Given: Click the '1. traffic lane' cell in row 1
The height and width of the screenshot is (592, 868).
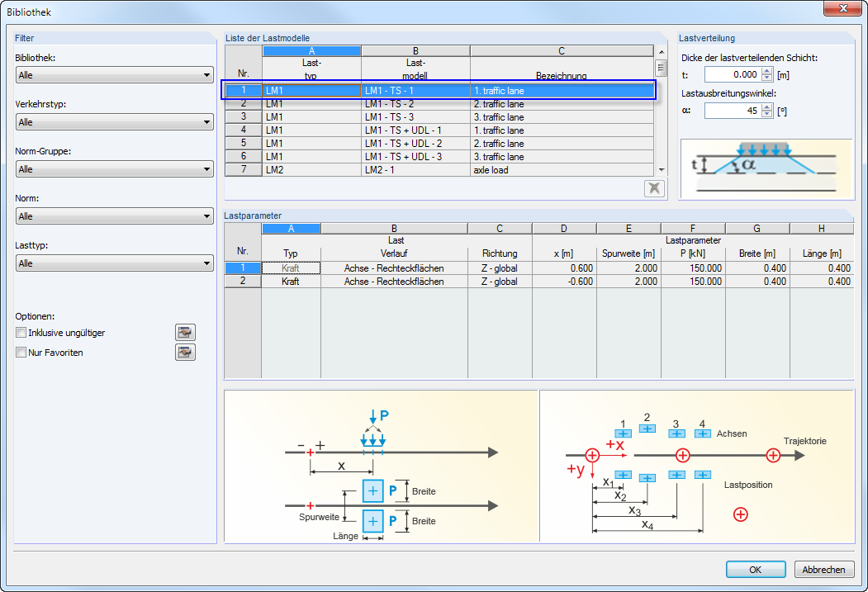Looking at the screenshot, I should 562,91.
